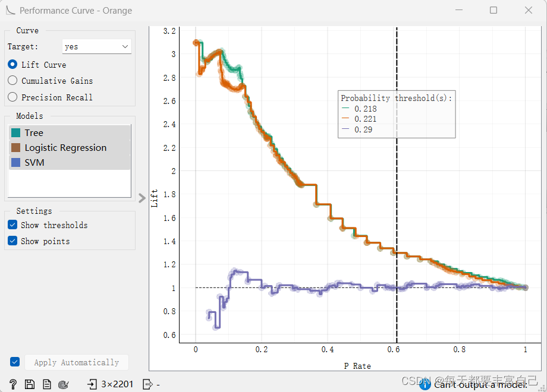The image size is (547, 392).
Task: Click the visual settings palette icon
Action: click(x=64, y=384)
